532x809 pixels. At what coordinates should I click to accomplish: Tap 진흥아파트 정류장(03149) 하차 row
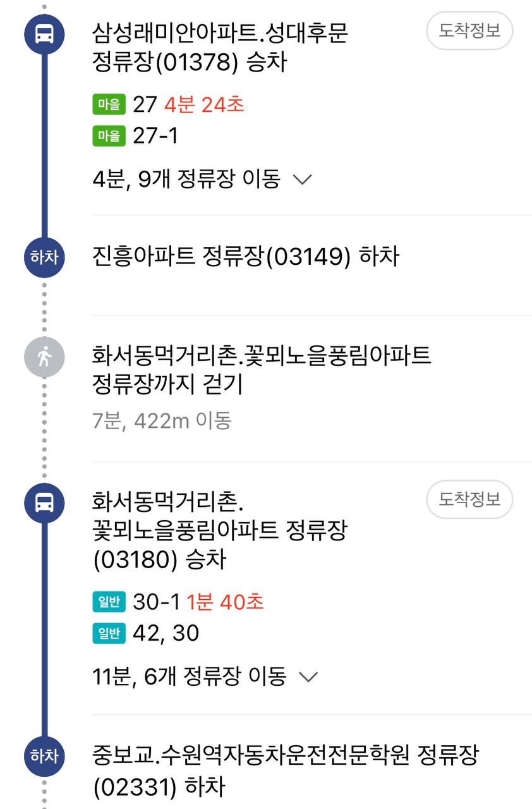(x=246, y=257)
